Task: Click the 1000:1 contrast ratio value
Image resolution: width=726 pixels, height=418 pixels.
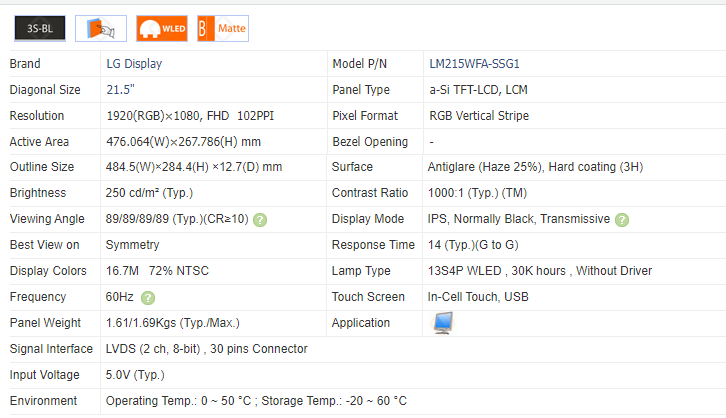Action: pyautogui.click(x=478, y=193)
